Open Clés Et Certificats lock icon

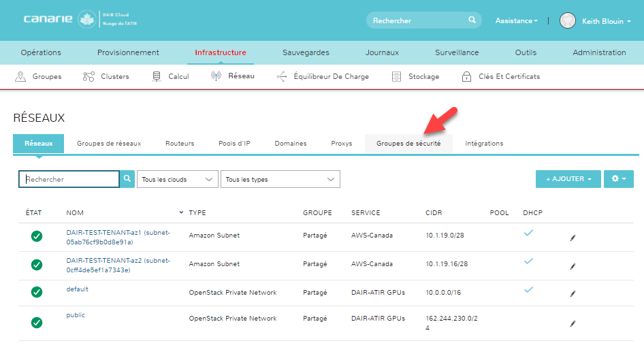(x=466, y=76)
